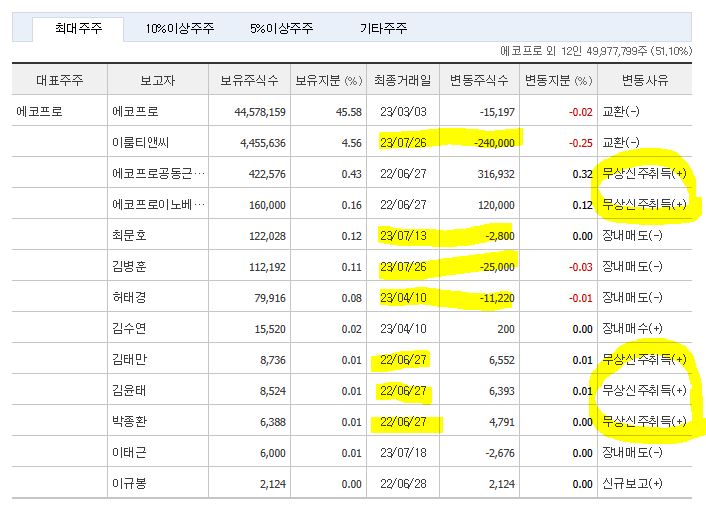The height and width of the screenshot is (514, 706).
Task: Select reporter name 박종환
Action: point(129,422)
